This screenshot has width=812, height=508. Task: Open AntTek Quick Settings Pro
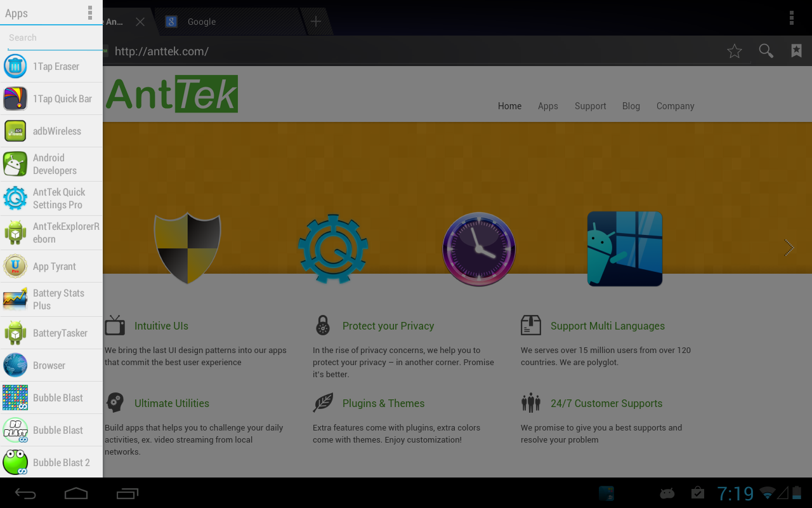[x=51, y=197]
